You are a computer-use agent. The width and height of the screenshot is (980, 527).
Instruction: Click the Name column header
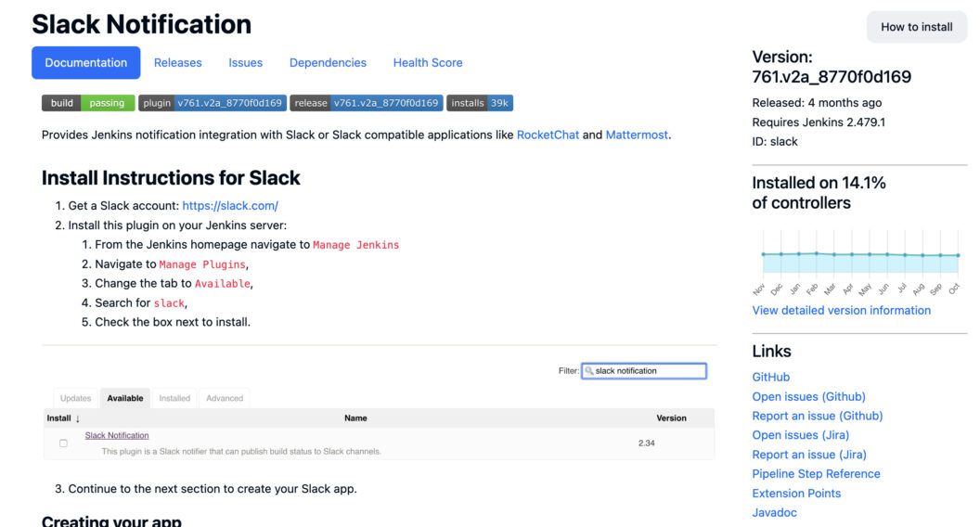tap(355, 418)
